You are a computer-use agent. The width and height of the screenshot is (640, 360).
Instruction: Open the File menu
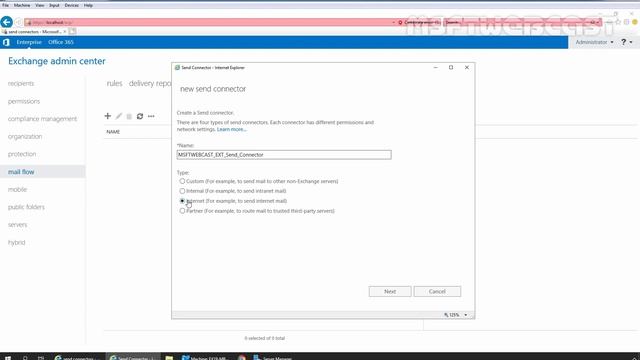[x=5, y=5]
